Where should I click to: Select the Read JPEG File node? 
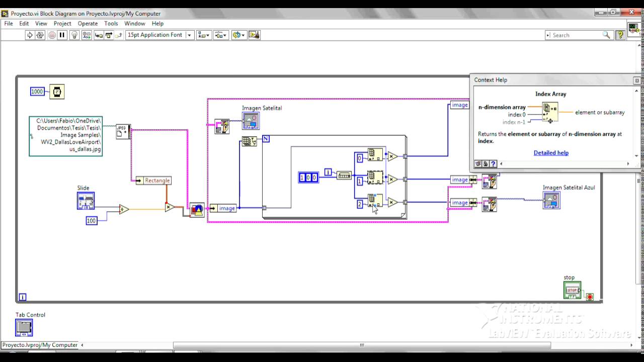click(x=123, y=132)
